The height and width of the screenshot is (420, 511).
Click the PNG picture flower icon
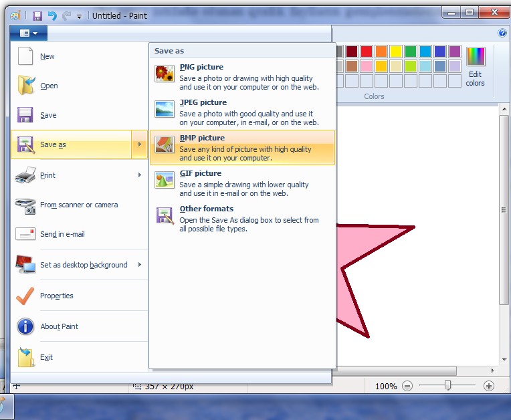pyautogui.click(x=165, y=74)
